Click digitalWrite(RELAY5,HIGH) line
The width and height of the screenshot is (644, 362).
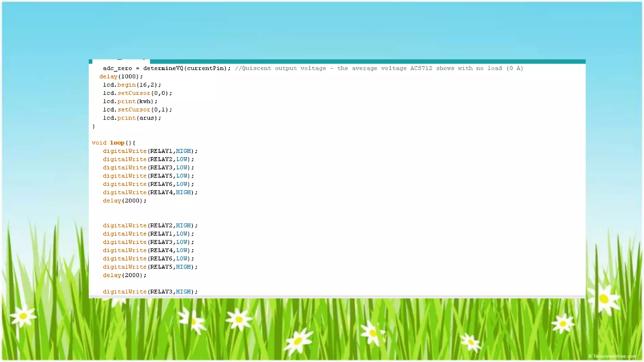click(x=150, y=267)
